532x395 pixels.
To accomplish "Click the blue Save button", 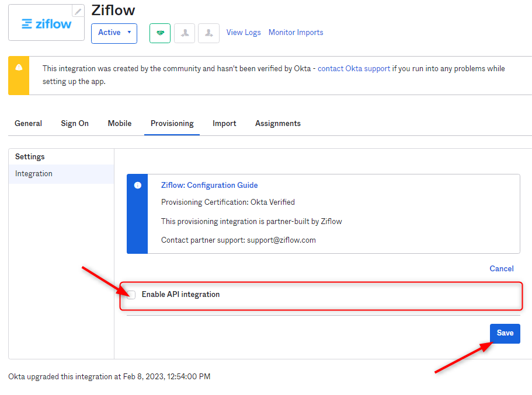I will click(x=505, y=333).
